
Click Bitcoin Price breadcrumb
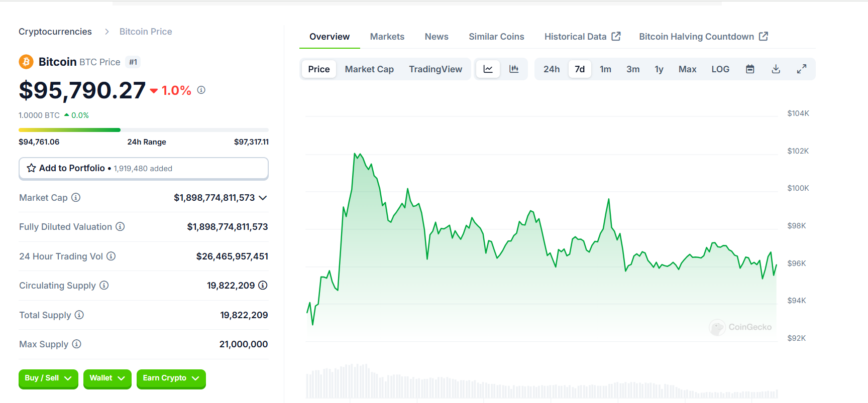pos(146,32)
